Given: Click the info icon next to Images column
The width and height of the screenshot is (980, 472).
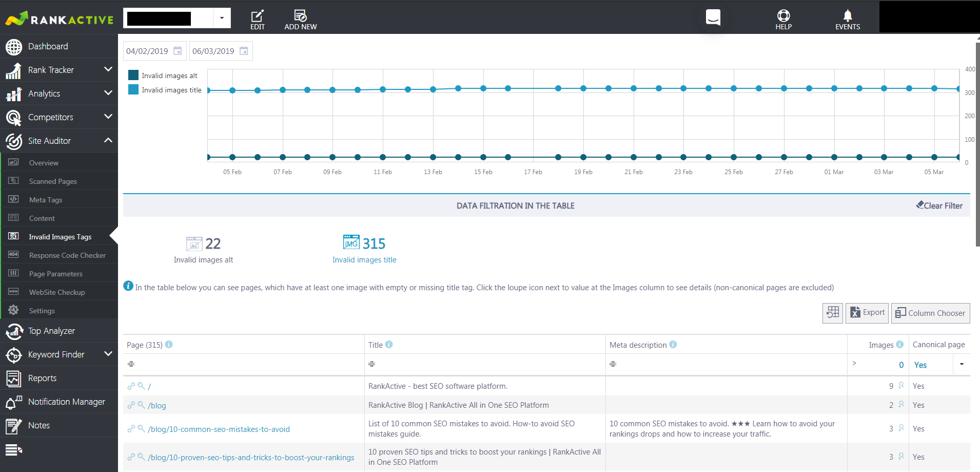Looking at the screenshot, I should tap(899, 345).
